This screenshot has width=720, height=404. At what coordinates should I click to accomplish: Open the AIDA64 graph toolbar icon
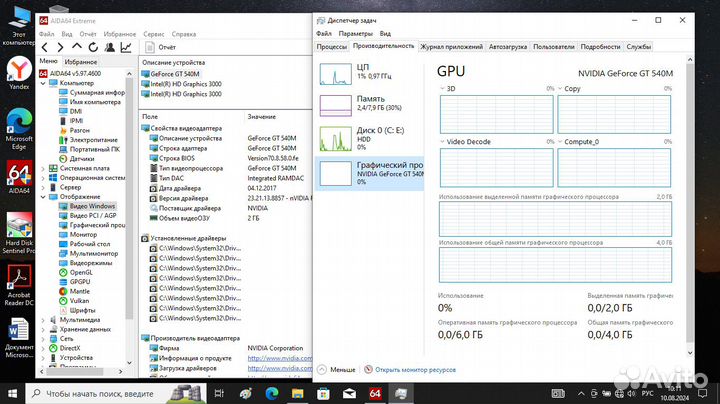point(126,47)
